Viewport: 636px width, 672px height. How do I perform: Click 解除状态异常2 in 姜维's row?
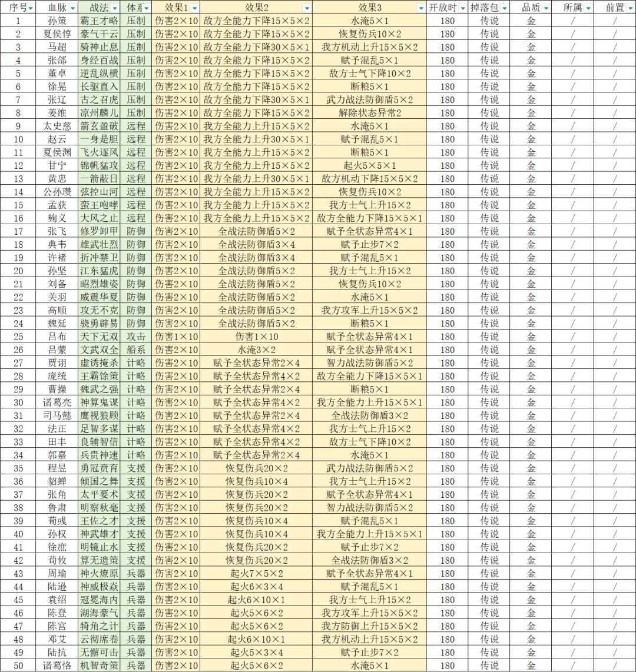370,113
